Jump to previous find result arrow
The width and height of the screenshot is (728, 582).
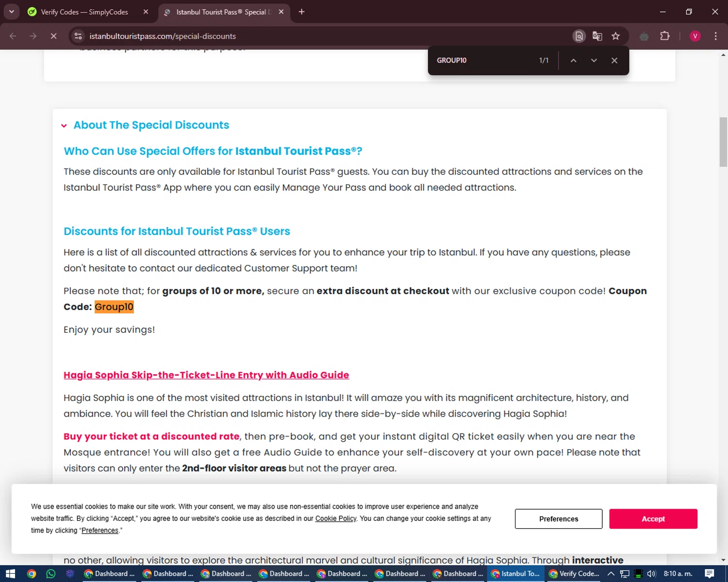click(x=573, y=60)
